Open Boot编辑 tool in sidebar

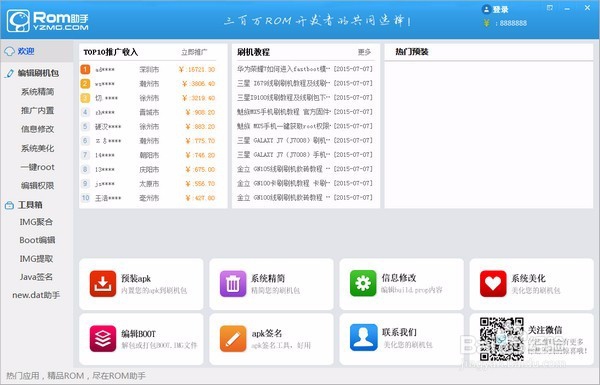(37, 240)
